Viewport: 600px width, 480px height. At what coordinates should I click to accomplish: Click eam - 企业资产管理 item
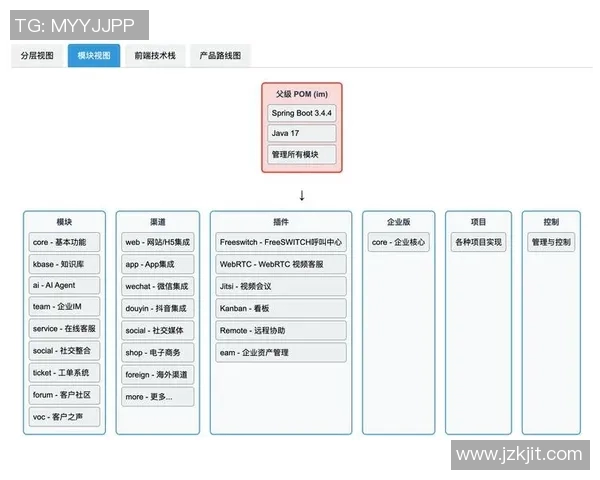281,353
